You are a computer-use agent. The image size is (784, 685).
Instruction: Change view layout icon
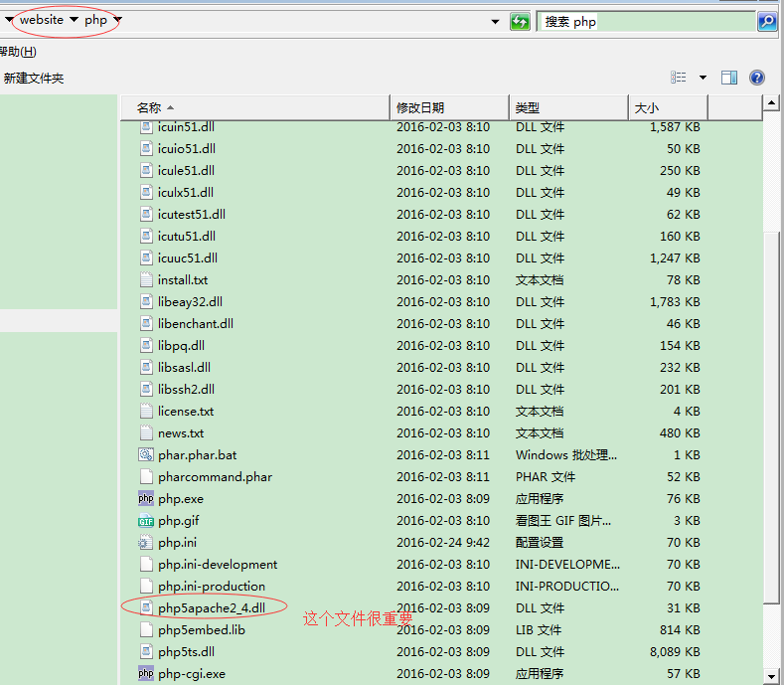(678, 78)
